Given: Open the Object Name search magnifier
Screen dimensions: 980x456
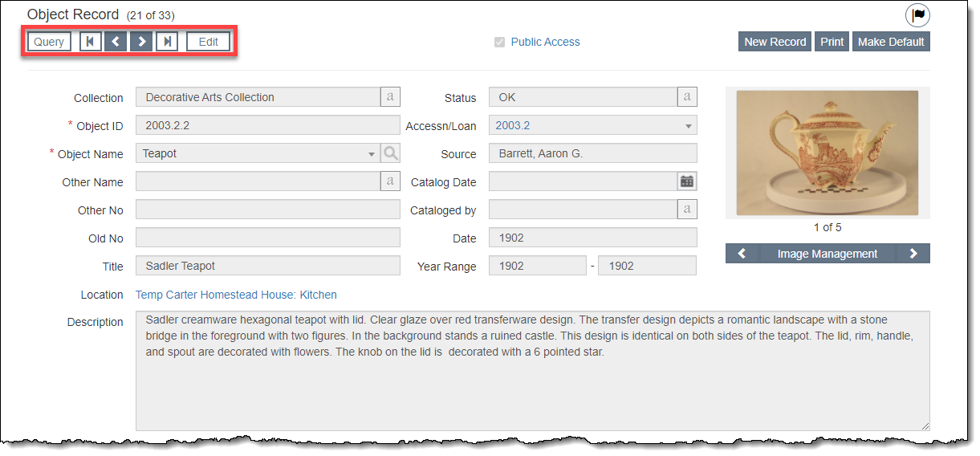Looking at the screenshot, I should tap(390, 153).
